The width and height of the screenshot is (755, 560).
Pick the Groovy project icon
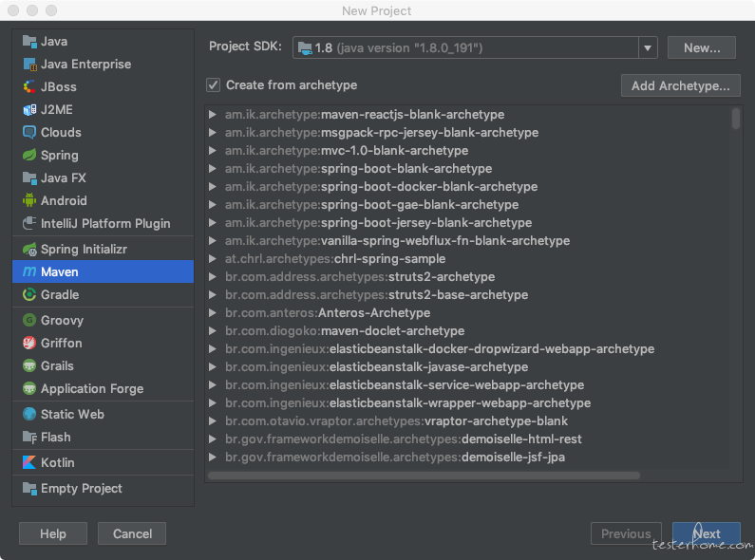[29, 320]
